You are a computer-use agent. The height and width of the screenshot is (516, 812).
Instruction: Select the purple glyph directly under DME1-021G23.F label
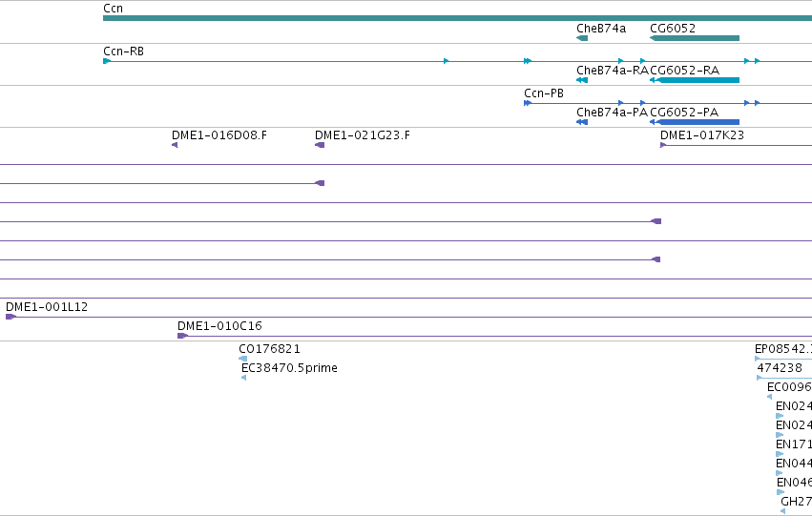pyautogui.click(x=320, y=145)
